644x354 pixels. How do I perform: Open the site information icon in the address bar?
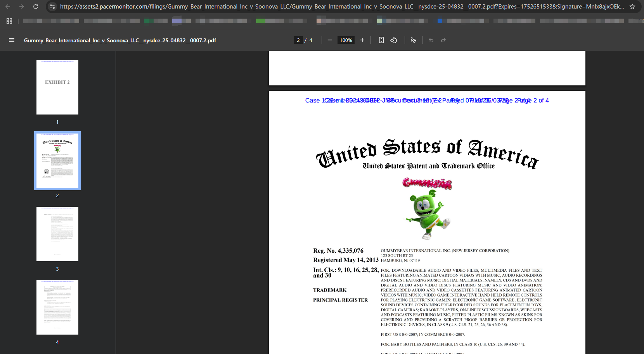pyautogui.click(x=53, y=7)
